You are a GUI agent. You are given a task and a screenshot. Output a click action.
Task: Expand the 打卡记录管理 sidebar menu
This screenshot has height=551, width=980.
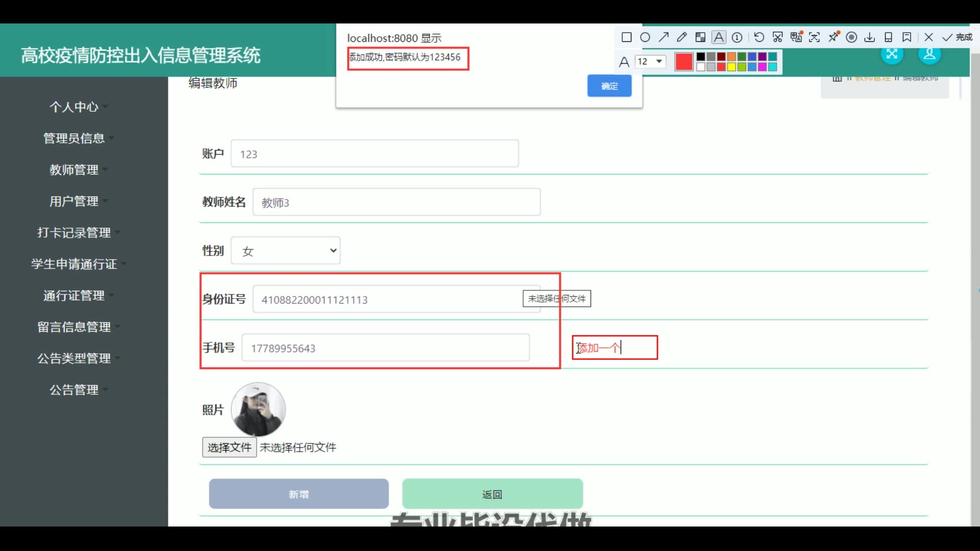click(x=79, y=233)
